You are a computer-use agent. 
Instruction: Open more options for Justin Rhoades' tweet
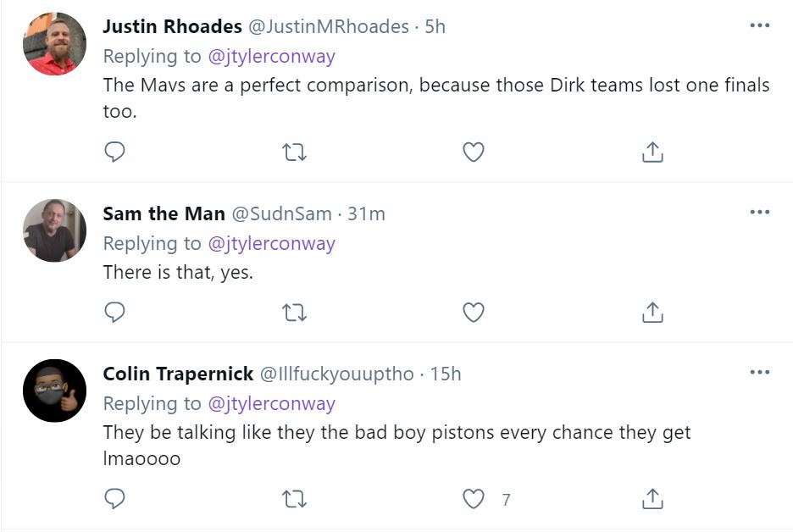click(x=760, y=25)
